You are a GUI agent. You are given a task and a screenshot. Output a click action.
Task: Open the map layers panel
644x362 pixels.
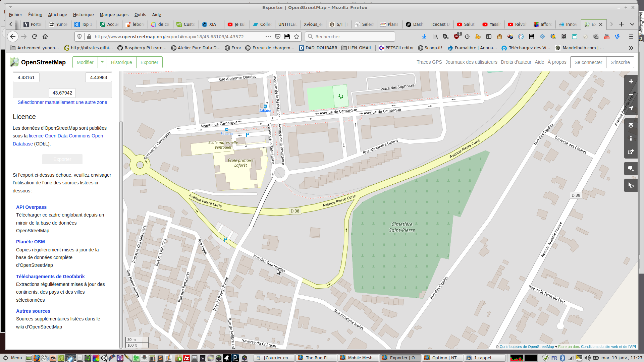coord(631,125)
